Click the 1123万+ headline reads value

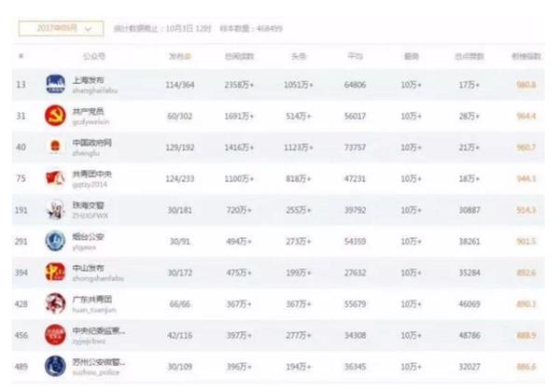click(299, 147)
